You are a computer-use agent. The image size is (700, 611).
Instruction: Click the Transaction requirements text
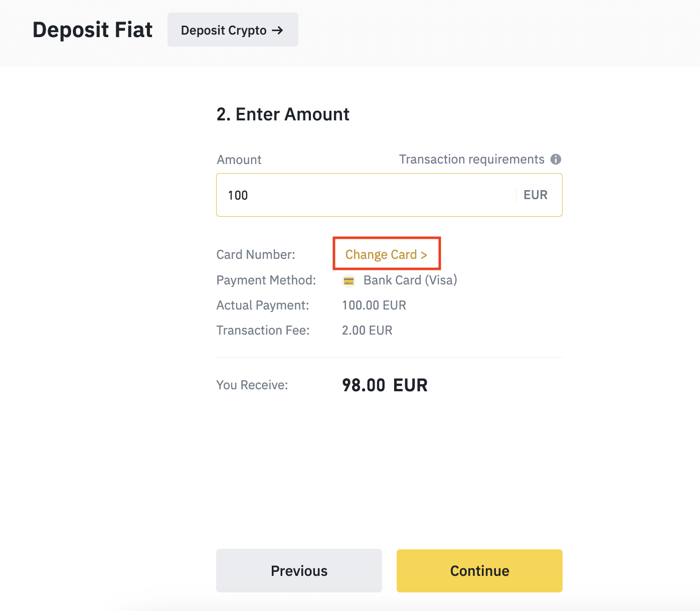(x=471, y=160)
